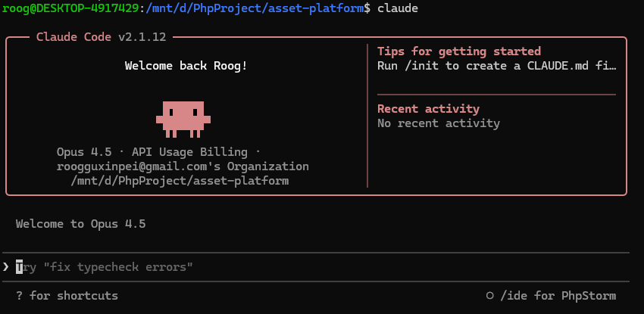The height and width of the screenshot is (314, 644).
Task: Click the question mark before "for shortcuts"
Action: coord(19,296)
